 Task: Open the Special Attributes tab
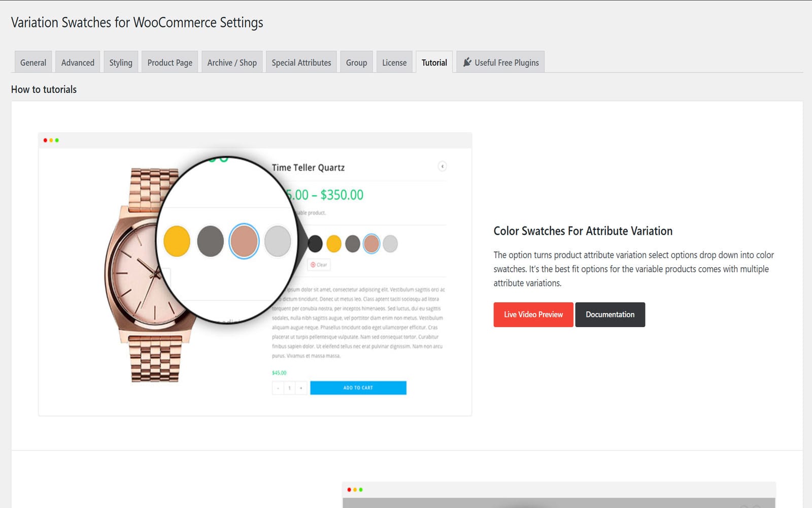(x=301, y=62)
